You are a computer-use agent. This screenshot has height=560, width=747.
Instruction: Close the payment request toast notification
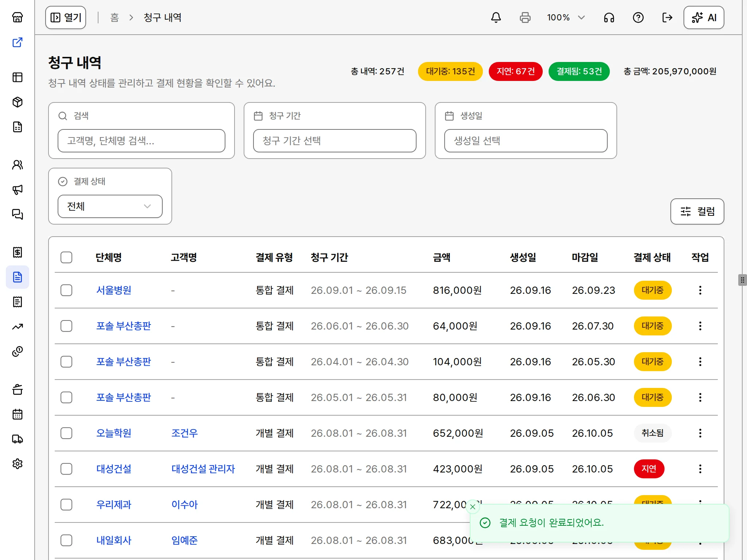pos(473,507)
